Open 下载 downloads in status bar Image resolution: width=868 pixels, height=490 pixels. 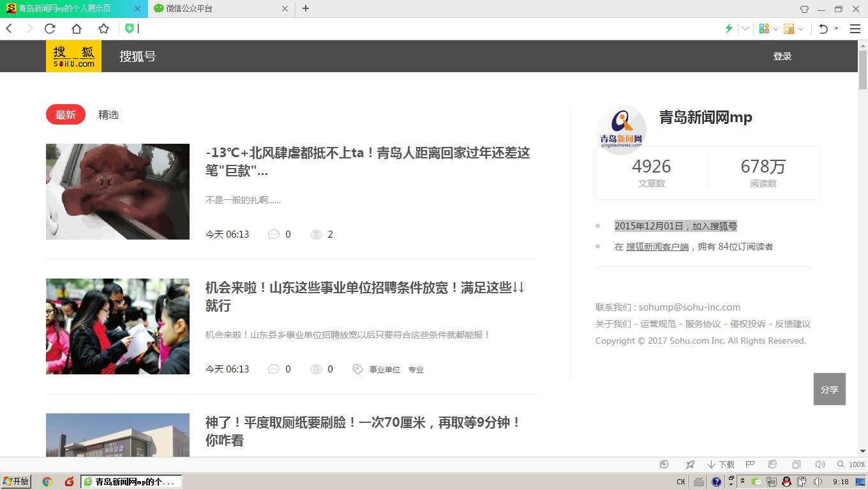721,464
